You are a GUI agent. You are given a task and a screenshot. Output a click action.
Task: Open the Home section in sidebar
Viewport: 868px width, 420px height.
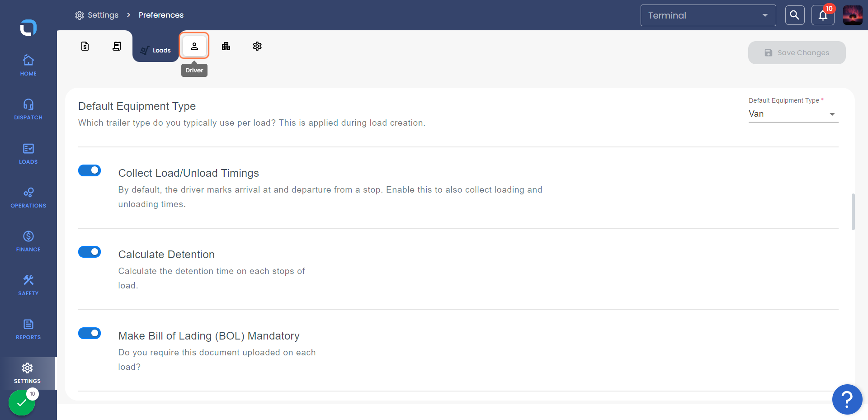click(28, 66)
